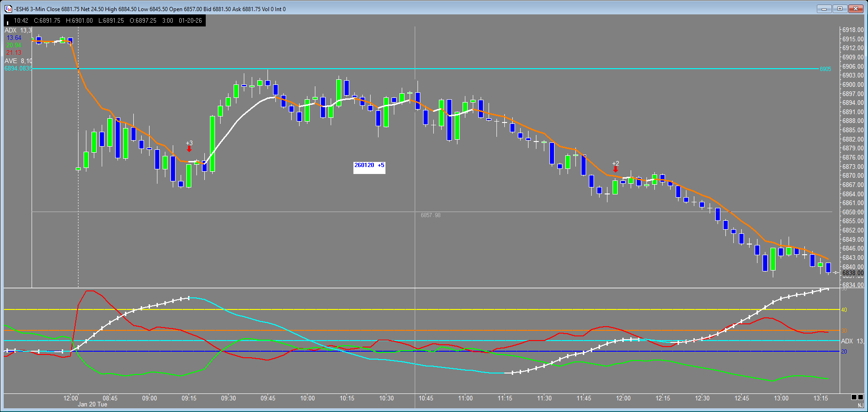Select the AVE 8,10 study label
Viewport: 868px width, 412px height.
click(x=18, y=61)
